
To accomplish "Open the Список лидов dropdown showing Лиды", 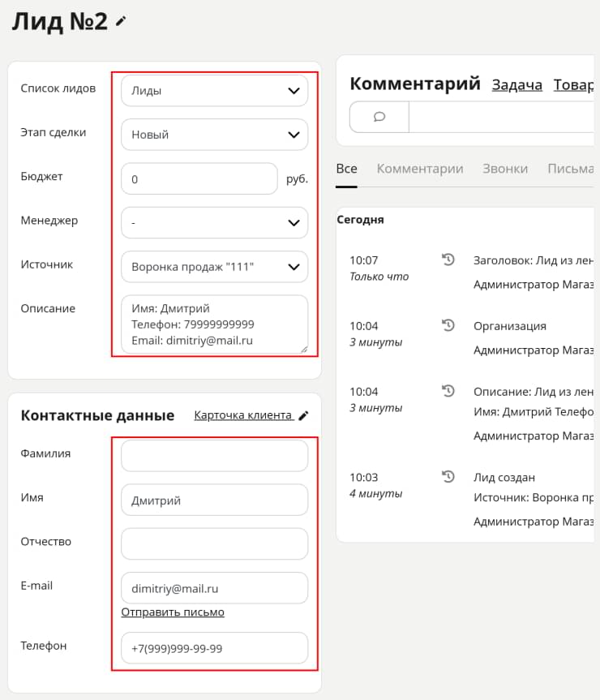I will click(x=214, y=91).
